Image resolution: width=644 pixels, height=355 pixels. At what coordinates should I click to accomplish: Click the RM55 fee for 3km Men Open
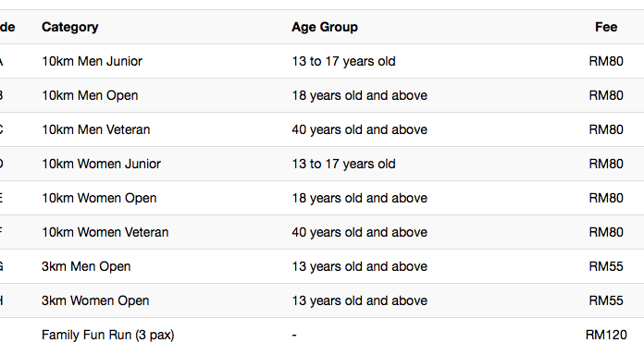click(606, 266)
